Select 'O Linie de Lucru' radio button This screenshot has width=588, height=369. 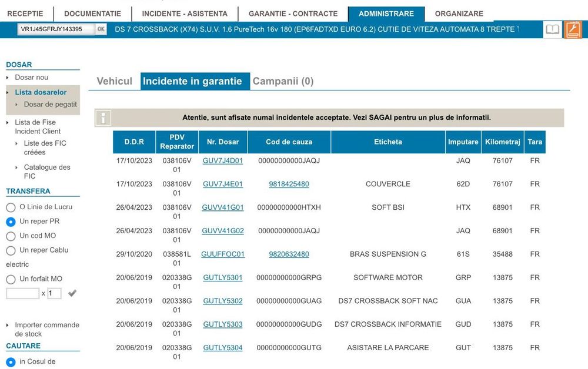pos(11,207)
